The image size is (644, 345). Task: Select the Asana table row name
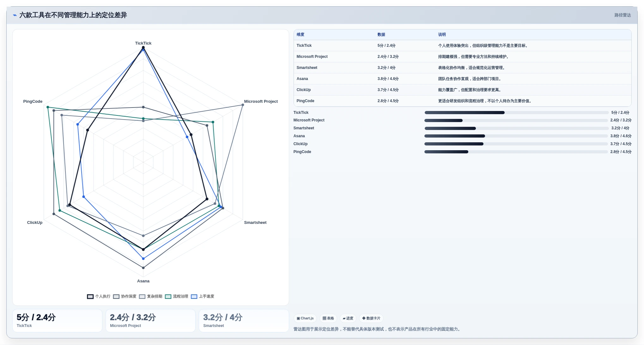[302, 79]
